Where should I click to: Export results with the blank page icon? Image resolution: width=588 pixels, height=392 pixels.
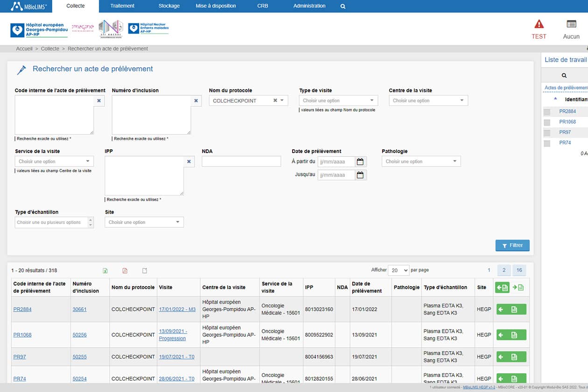145,271
